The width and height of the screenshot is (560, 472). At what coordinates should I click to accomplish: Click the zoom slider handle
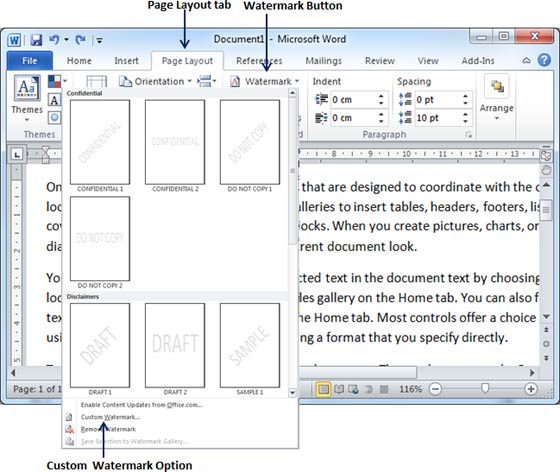[485, 388]
